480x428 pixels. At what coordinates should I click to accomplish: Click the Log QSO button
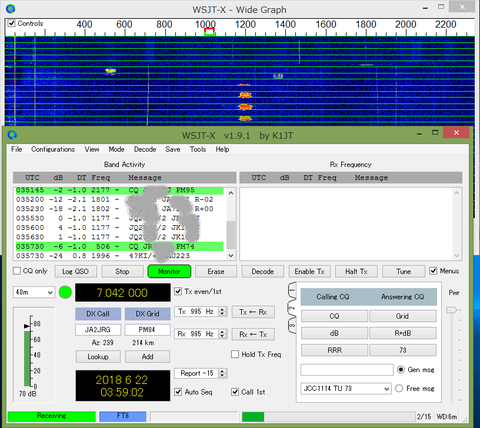pos(76,271)
